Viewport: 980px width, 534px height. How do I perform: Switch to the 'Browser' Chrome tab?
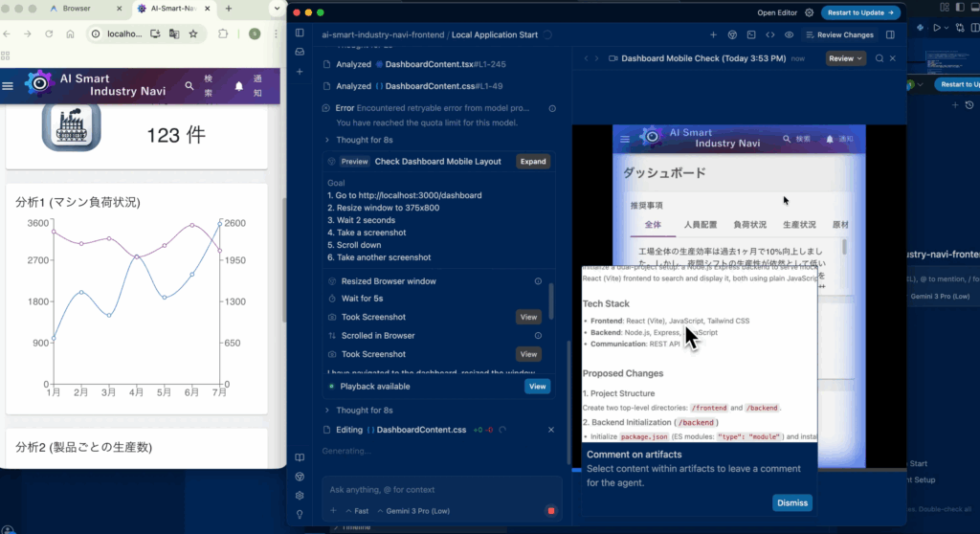pyautogui.click(x=77, y=9)
